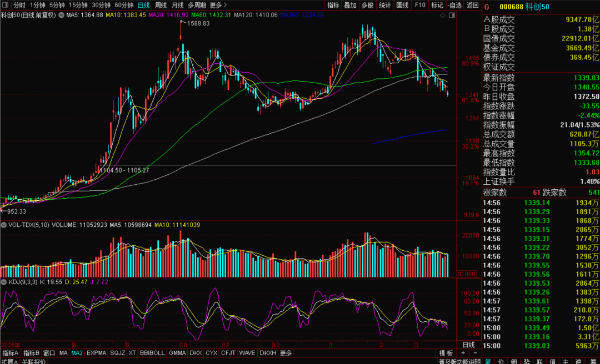Screen dimensions: 600x364
Task: Open dropdown arrow next to 科创50(日线,前复权)
Action: coord(61,14)
